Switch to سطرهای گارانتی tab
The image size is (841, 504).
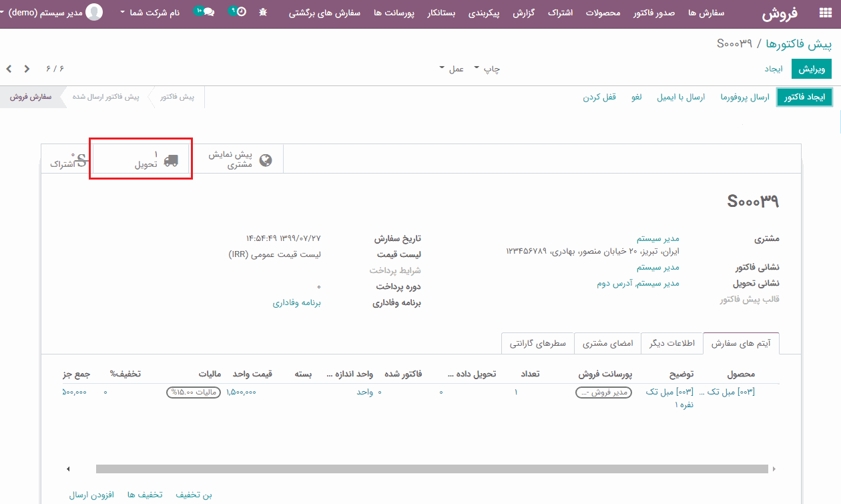point(538,343)
